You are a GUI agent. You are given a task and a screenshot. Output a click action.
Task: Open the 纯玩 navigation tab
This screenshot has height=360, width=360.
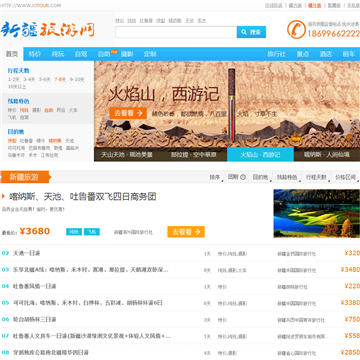[58, 54]
